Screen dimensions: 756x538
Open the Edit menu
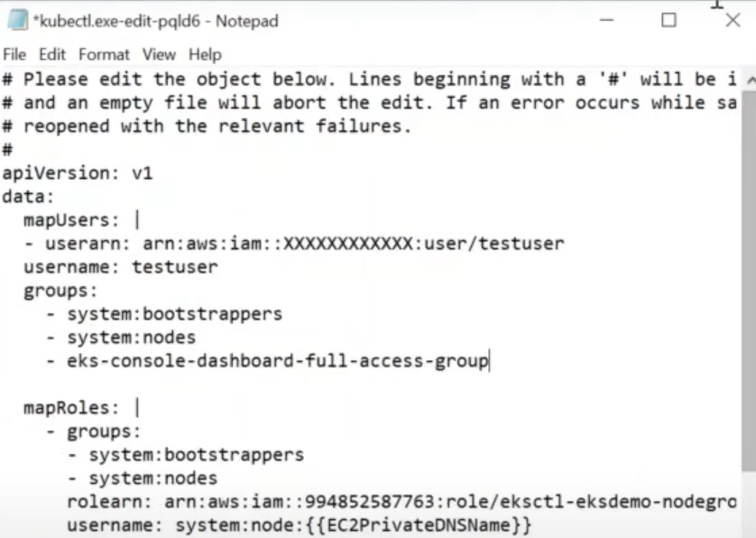[x=52, y=54]
